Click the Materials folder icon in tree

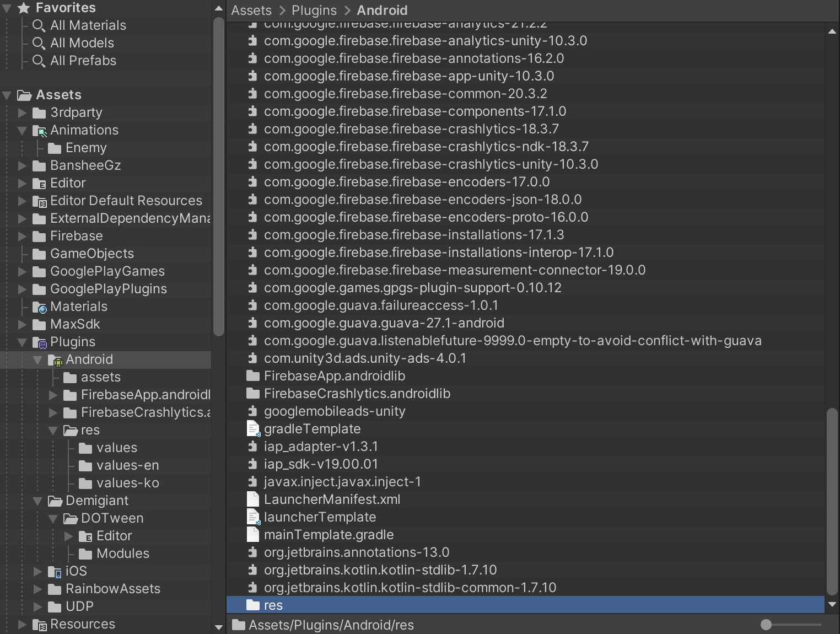39,307
